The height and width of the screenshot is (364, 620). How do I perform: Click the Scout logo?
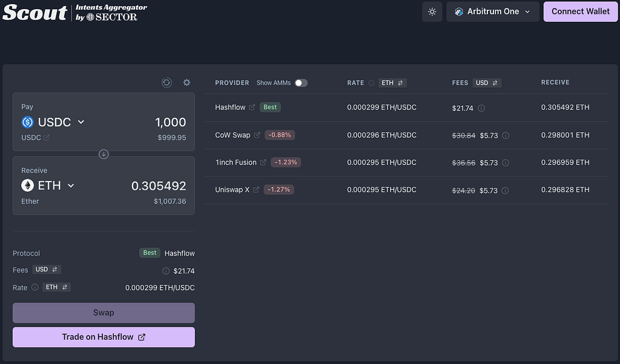(x=35, y=12)
